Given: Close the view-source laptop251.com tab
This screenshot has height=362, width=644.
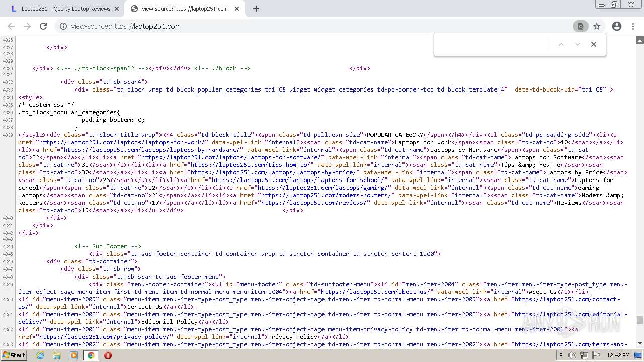Looking at the screenshot, I should 237,9.
